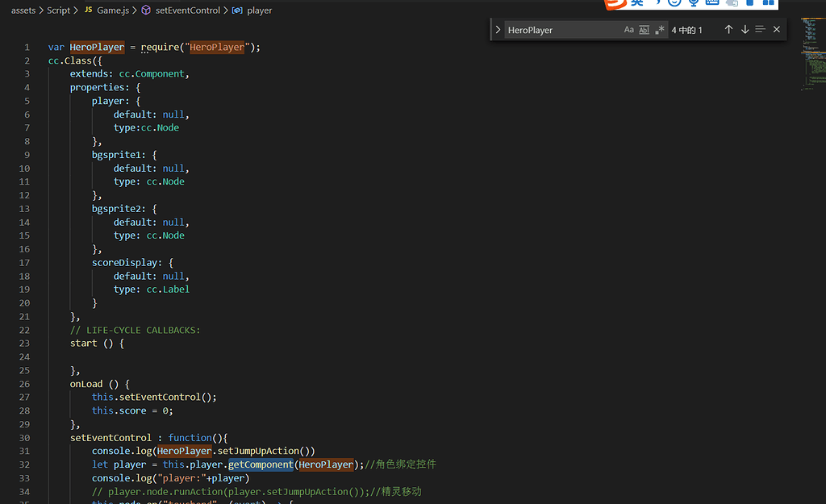
Task: Expand the find widget to show replace options
Action: point(499,28)
